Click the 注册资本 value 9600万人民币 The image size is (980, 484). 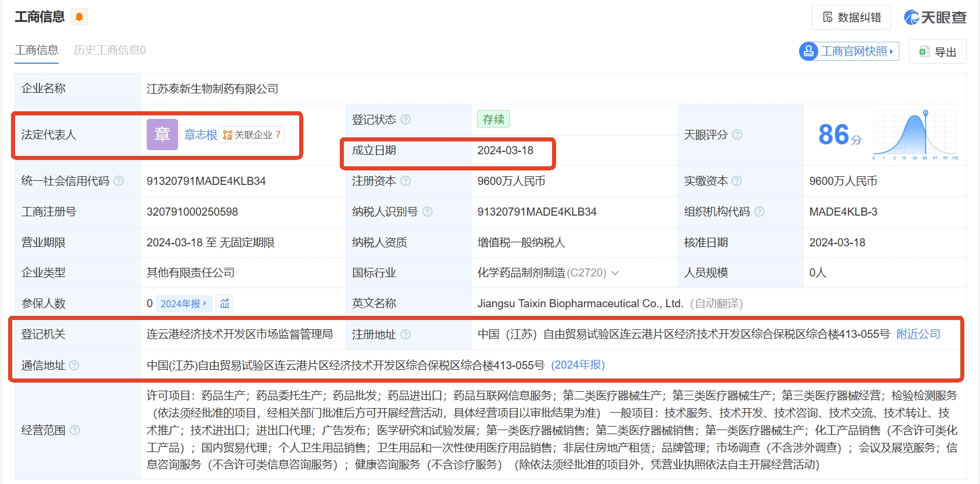pyautogui.click(x=511, y=181)
